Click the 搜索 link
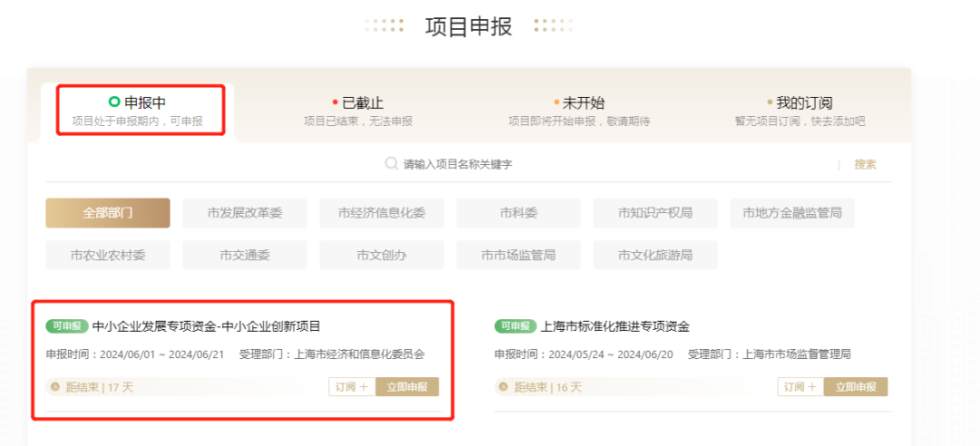980x446 pixels. pyautogui.click(x=866, y=164)
